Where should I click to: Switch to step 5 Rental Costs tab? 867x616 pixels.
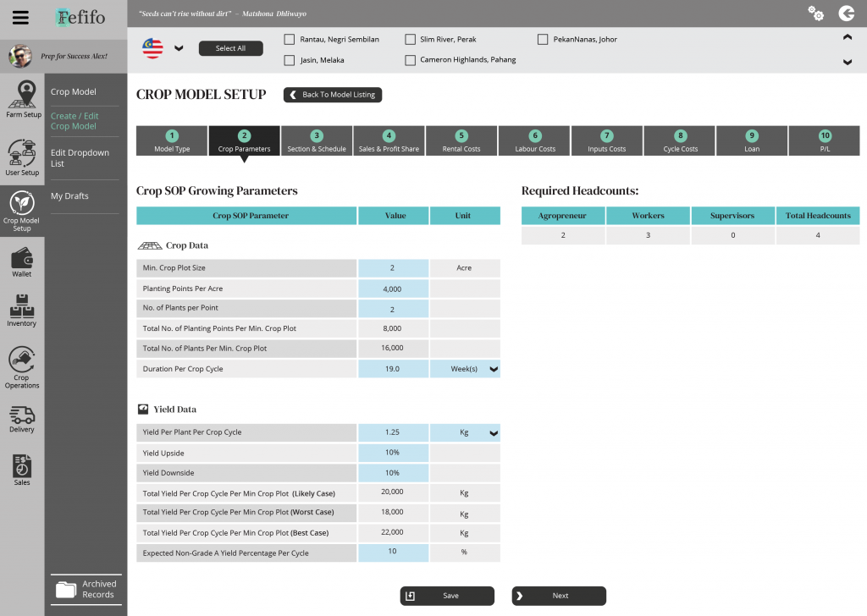click(x=461, y=141)
